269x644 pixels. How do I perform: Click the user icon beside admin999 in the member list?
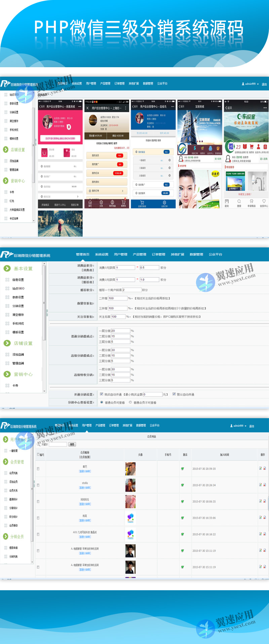click(231, 426)
